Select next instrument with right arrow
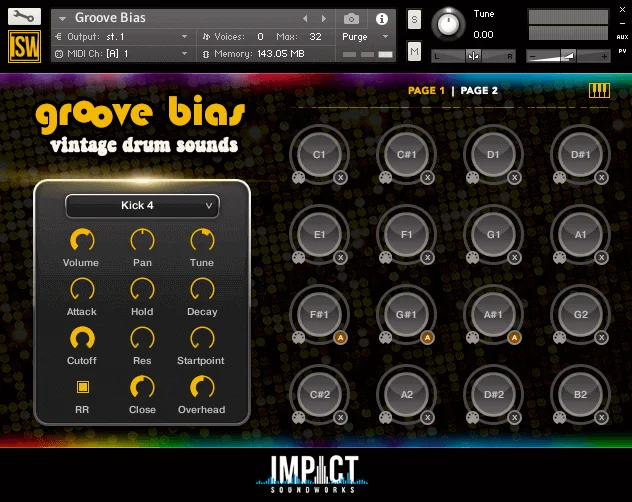 pyautogui.click(x=323, y=19)
